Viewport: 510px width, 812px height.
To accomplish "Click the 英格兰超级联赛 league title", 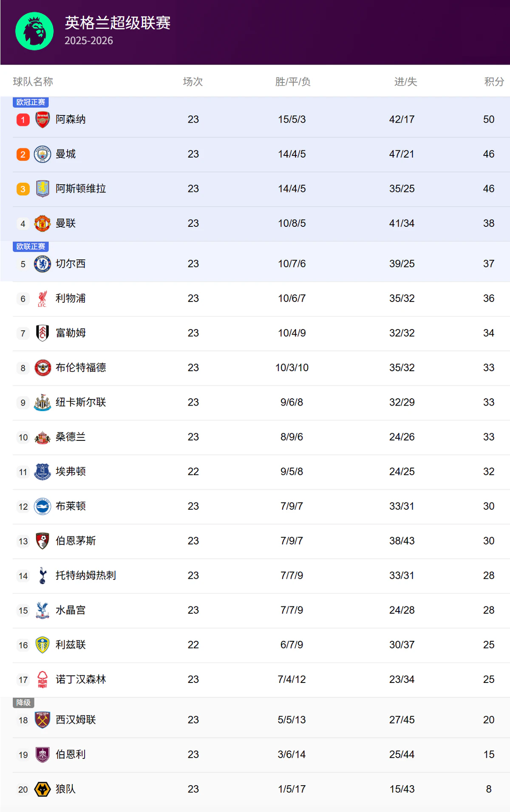I will pyautogui.click(x=117, y=23).
